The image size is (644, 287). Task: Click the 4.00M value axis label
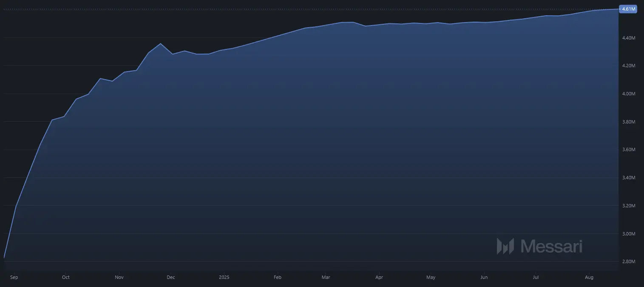[x=628, y=94]
